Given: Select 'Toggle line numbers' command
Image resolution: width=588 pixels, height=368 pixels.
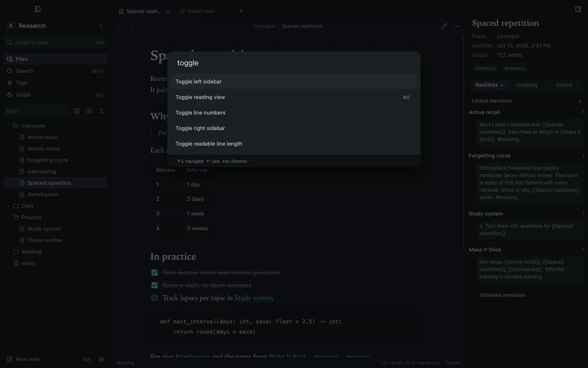Looking at the screenshot, I should [294, 112].
